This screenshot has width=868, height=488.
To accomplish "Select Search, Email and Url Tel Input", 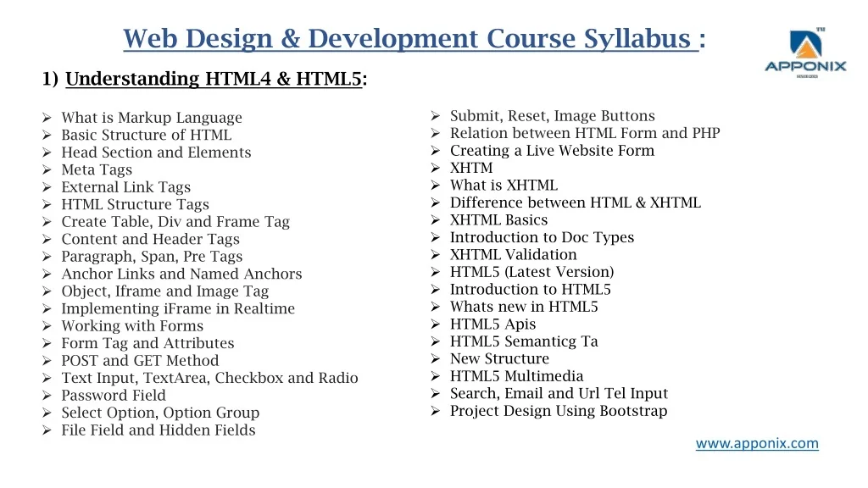I will click(x=559, y=393).
